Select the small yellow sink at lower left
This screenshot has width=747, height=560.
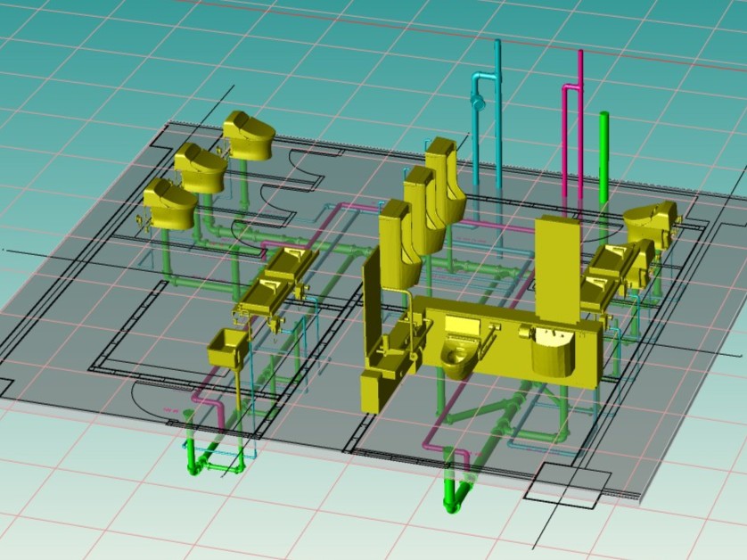(226, 347)
